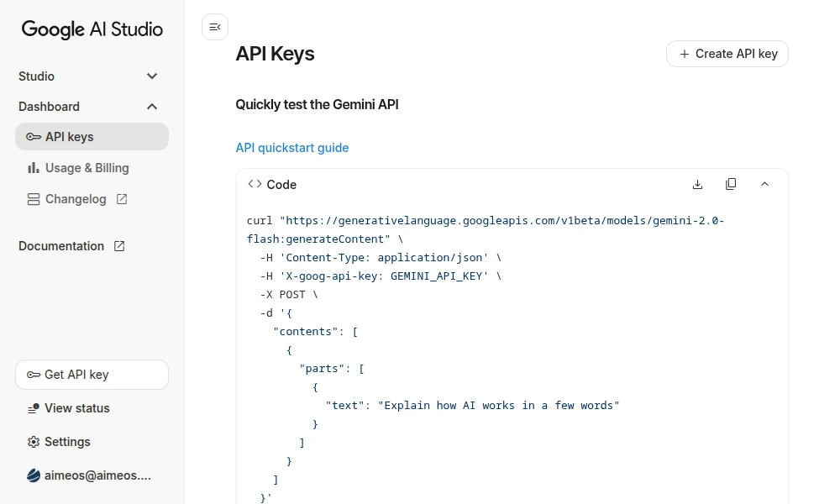Expand the Studio section
This screenshot has height=504, width=840.
coord(152,76)
